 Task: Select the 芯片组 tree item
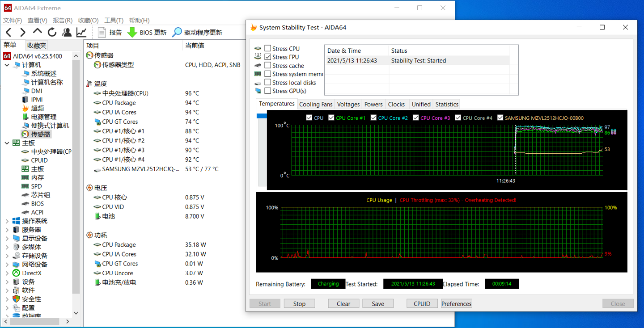tap(36, 195)
